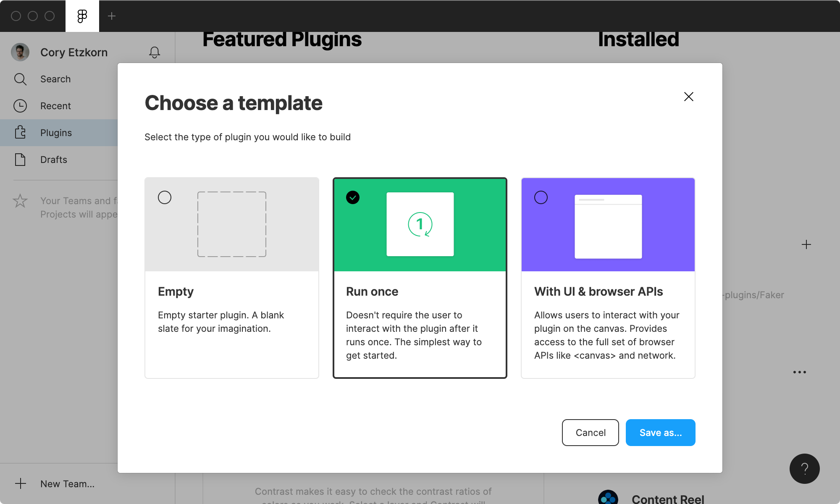Click the Recent clock icon

point(20,106)
